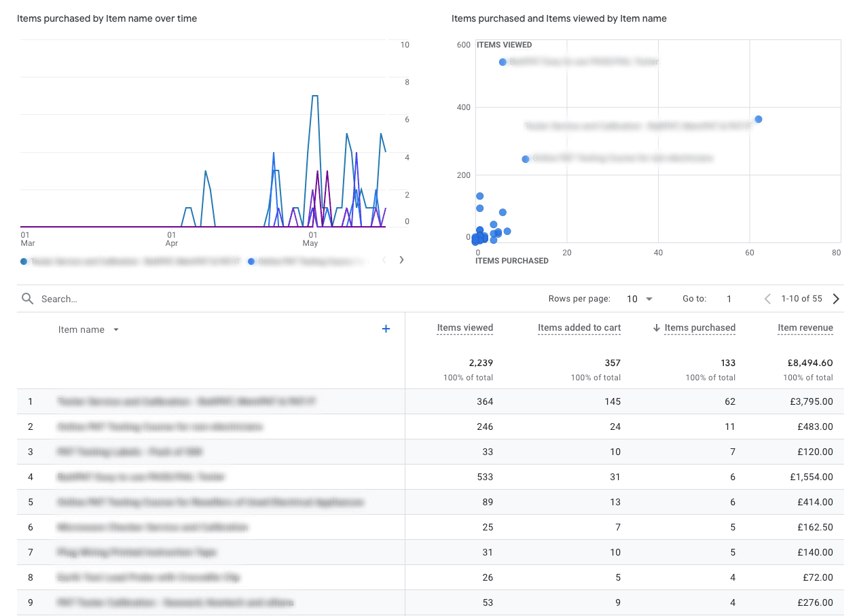Viewport: 857px width, 616px height.
Task: Open Rows per page dropdown
Action: click(640, 299)
